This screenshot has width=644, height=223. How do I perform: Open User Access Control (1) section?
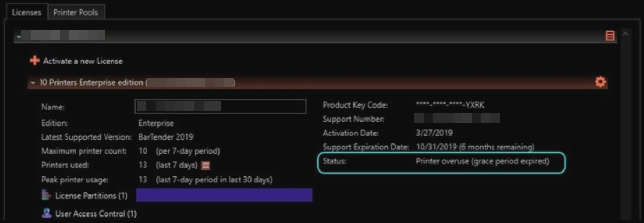[x=96, y=213]
